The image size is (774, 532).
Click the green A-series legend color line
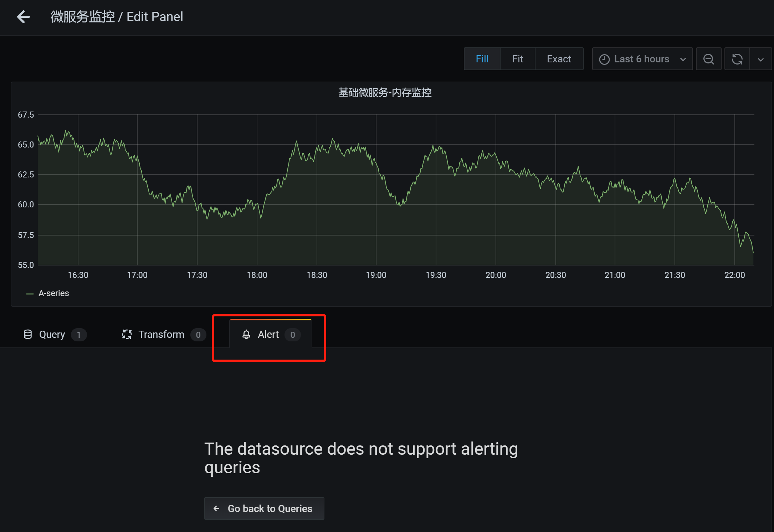[30, 294]
